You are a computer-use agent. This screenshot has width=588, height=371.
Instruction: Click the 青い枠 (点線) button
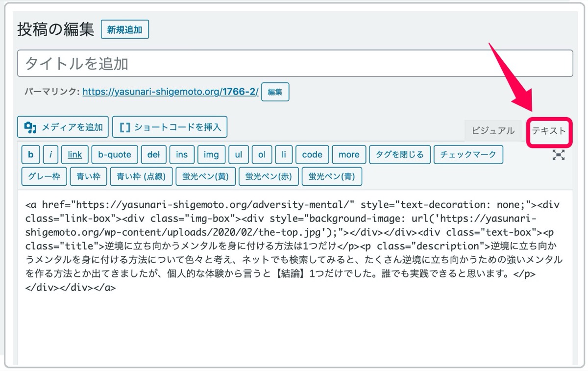tap(141, 176)
